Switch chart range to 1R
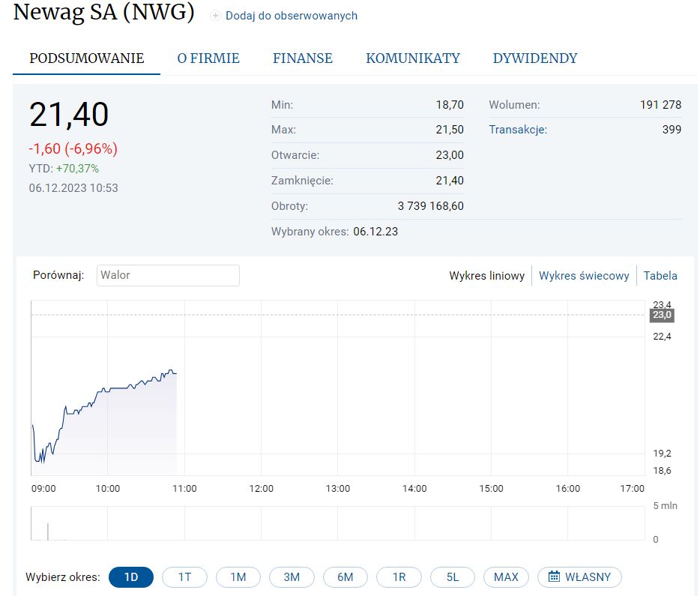The width and height of the screenshot is (700, 596). 399,577
